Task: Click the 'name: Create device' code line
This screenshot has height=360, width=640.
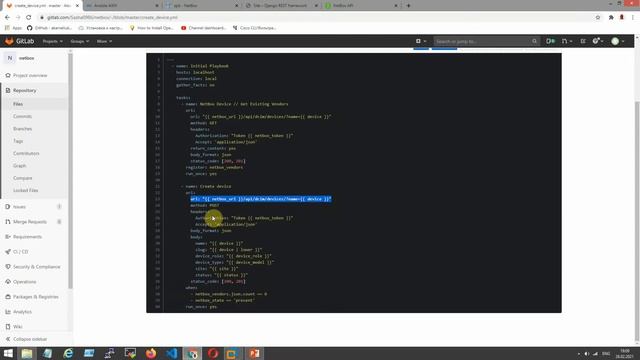Action: 208,186
